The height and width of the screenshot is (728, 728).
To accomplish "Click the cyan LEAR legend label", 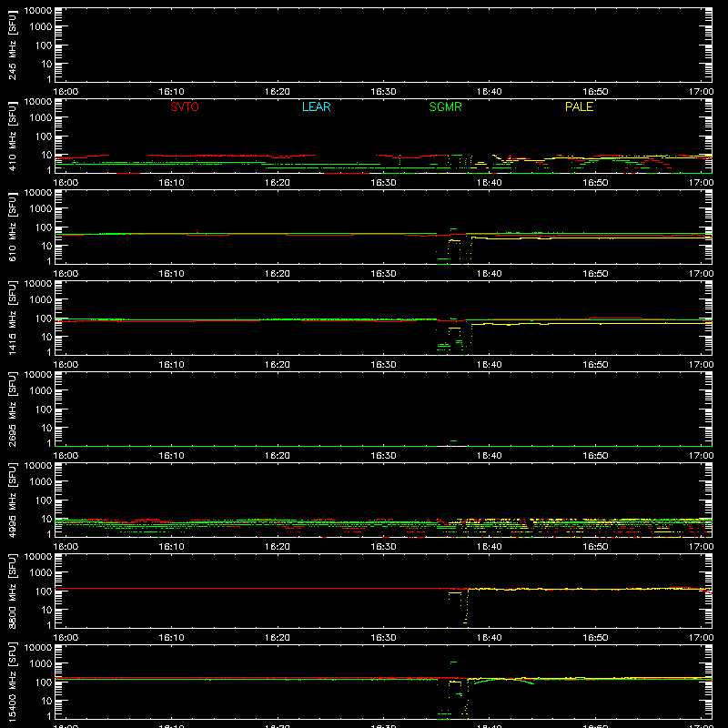I will click(316, 106).
